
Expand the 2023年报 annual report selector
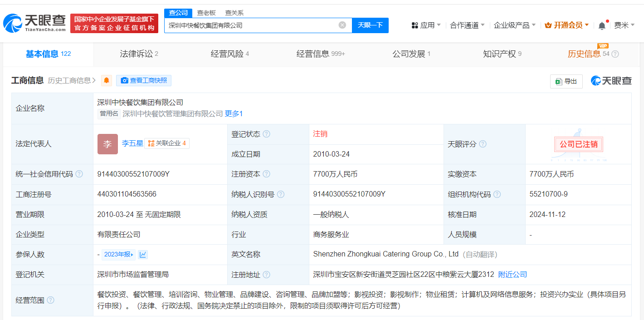119,255
